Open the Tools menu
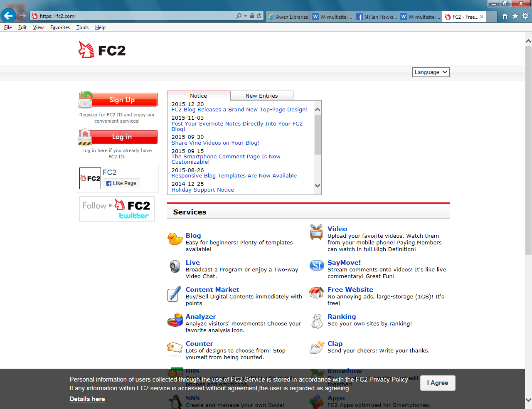Viewport: 532px width, 409px height. 82,27
